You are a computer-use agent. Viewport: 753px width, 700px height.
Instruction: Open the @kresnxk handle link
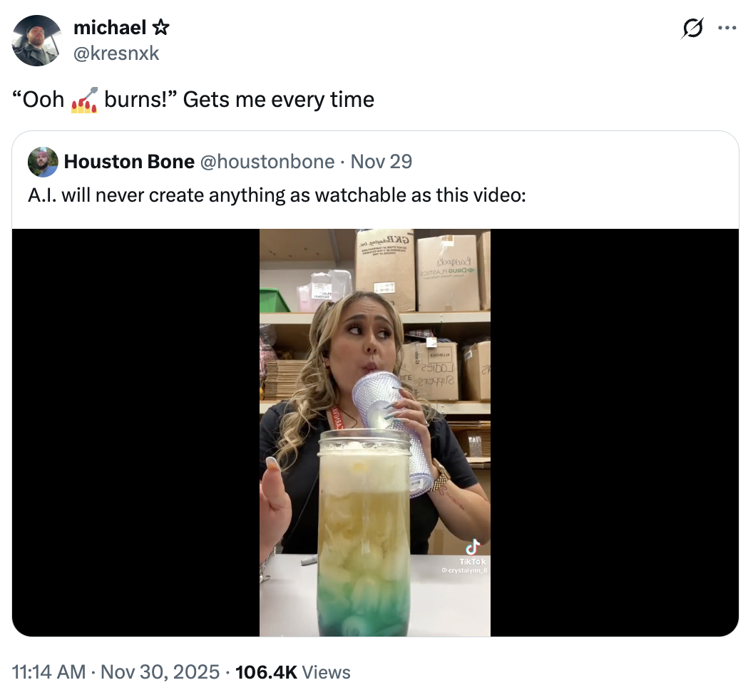tap(116, 52)
